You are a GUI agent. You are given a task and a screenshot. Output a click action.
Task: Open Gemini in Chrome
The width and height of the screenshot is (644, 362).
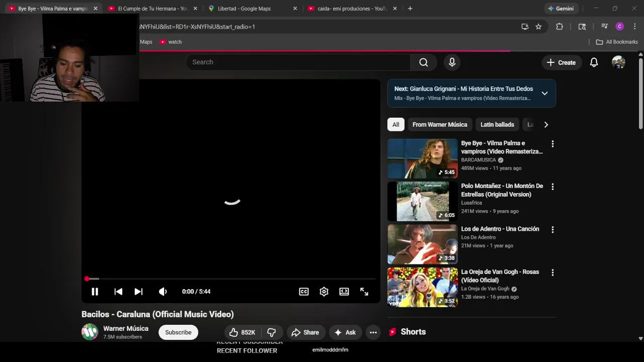click(x=561, y=9)
